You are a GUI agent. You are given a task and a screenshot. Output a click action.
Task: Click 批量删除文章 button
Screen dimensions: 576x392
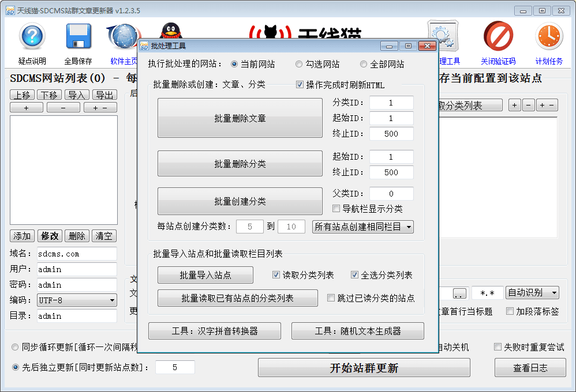(240, 118)
